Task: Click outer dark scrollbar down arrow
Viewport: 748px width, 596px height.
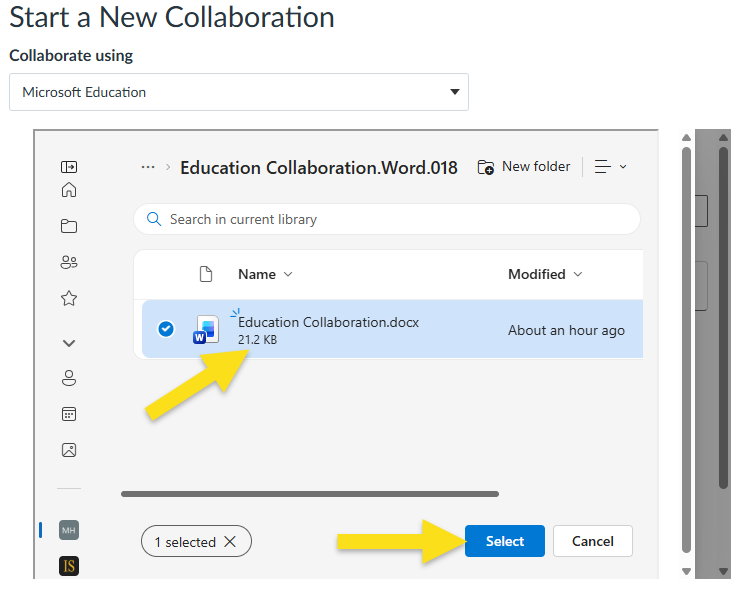Action: (x=723, y=571)
